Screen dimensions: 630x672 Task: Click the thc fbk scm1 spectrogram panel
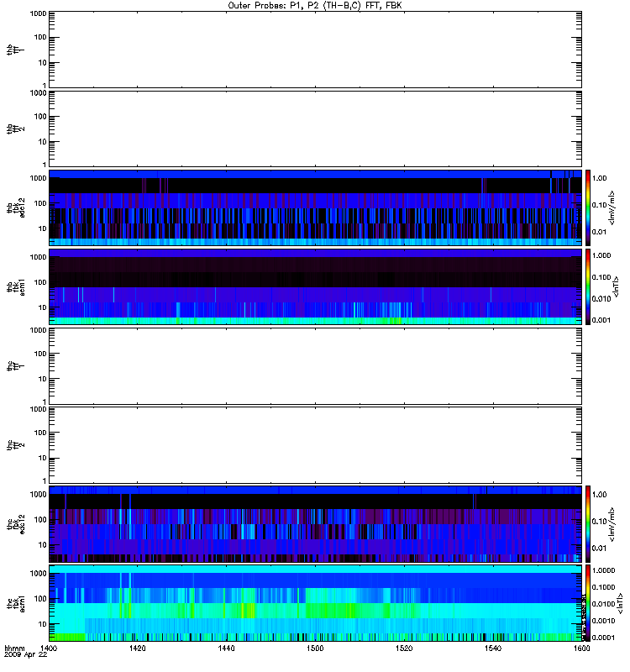coord(315,603)
